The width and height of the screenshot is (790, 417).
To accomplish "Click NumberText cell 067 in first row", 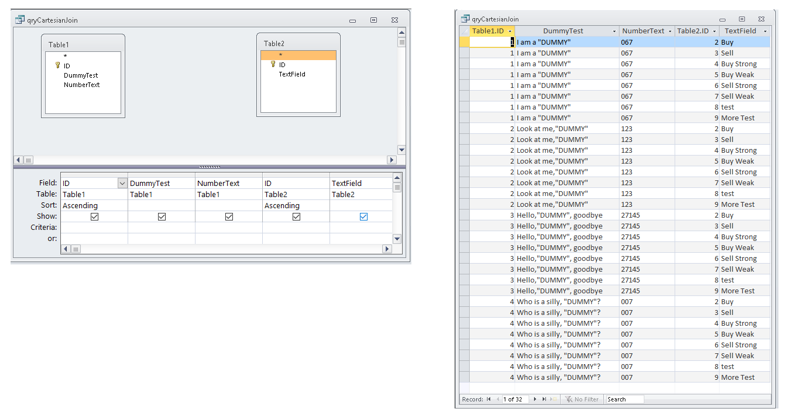I will [x=647, y=42].
